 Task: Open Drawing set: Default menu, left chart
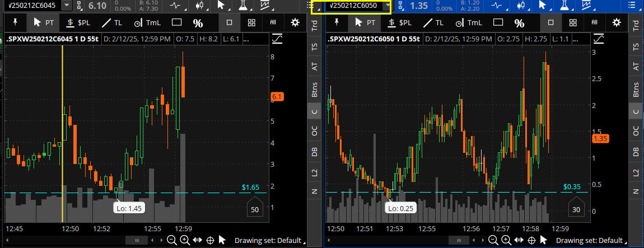[270, 241]
